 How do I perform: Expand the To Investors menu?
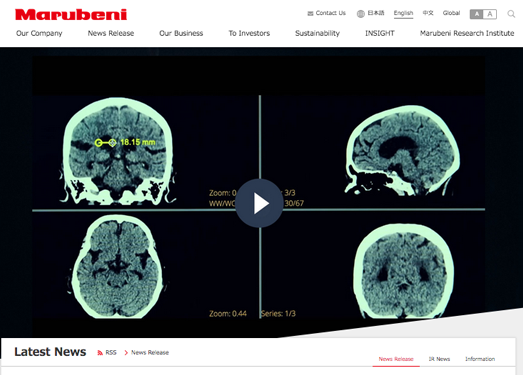point(249,33)
